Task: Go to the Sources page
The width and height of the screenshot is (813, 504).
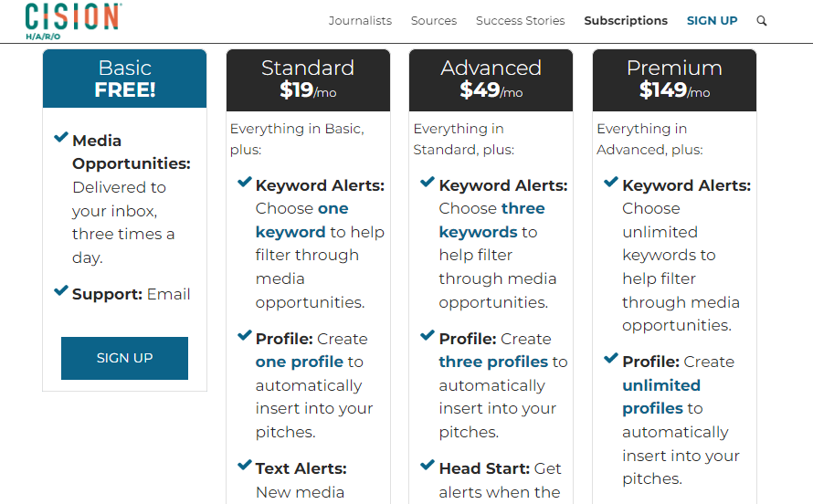Action: (x=434, y=21)
